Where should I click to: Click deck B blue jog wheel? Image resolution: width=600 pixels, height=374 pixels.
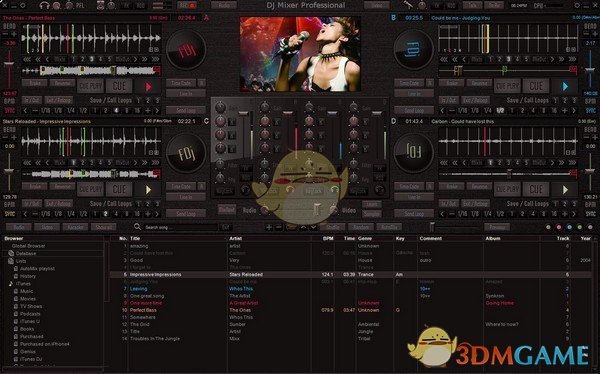coord(413,50)
